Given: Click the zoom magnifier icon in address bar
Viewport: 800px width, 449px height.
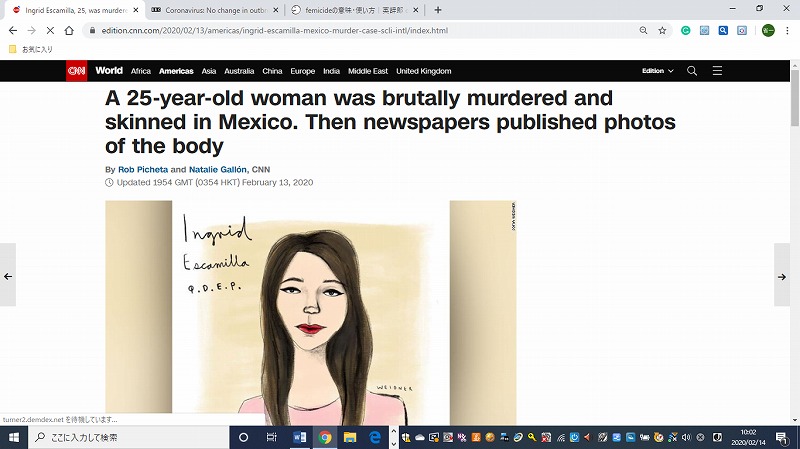Looking at the screenshot, I should (643, 31).
